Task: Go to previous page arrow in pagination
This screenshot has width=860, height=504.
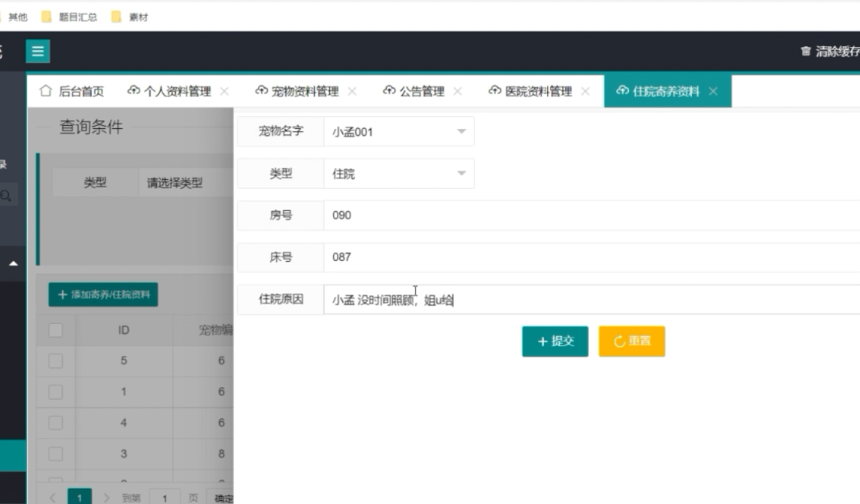Action: pyautogui.click(x=53, y=498)
